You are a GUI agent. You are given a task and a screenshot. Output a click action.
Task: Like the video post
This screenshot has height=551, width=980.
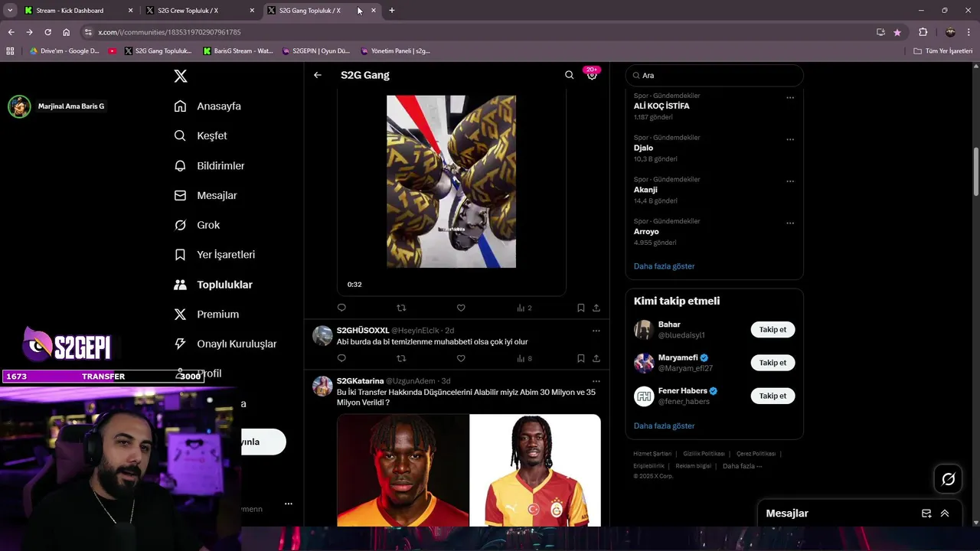pos(461,308)
